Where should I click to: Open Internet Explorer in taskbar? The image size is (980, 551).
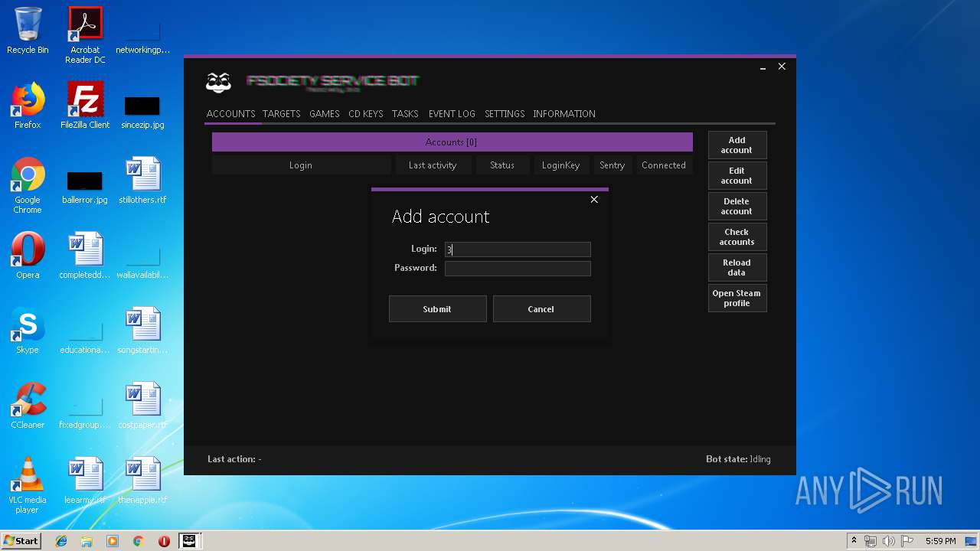point(61,541)
